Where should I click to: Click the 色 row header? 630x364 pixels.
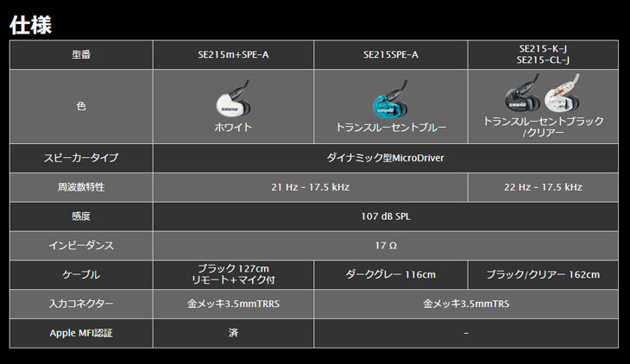pos(81,106)
